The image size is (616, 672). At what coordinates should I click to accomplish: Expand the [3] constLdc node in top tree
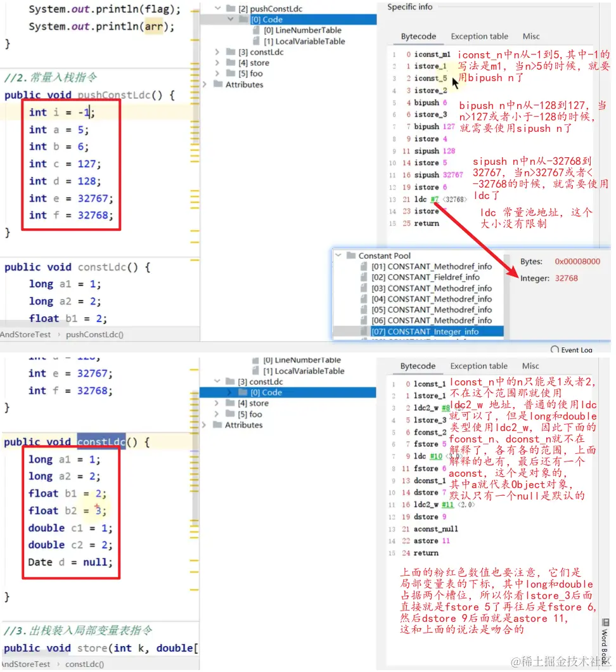[217, 52]
